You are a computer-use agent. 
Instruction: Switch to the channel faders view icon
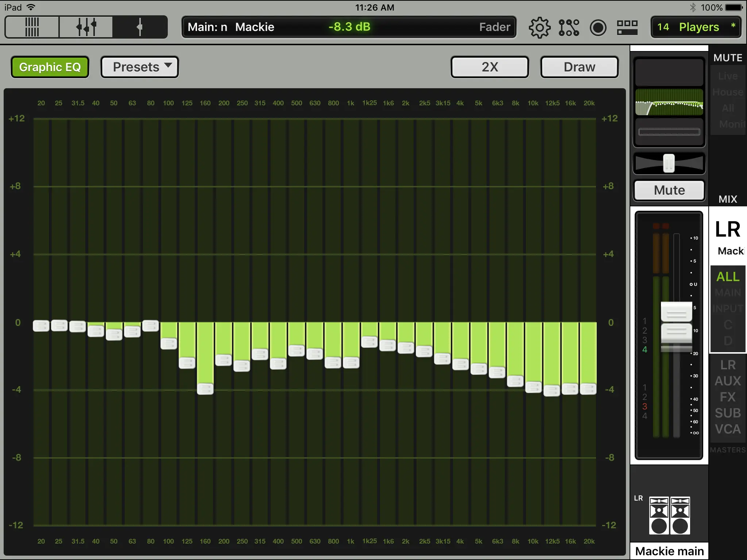pyautogui.click(x=86, y=27)
